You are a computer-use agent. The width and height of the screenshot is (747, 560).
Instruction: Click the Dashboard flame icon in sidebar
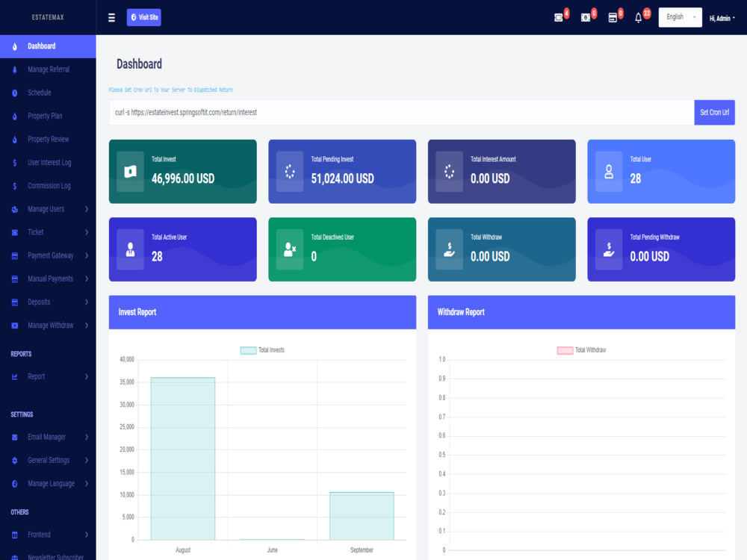coord(15,46)
